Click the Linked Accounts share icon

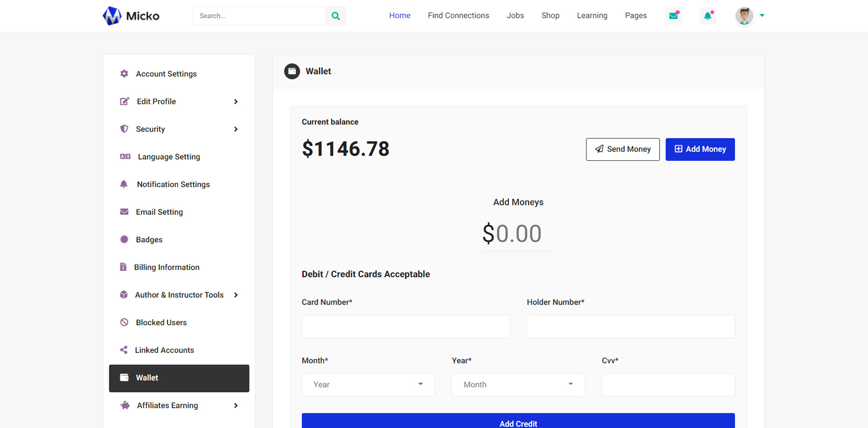pos(124,350)
